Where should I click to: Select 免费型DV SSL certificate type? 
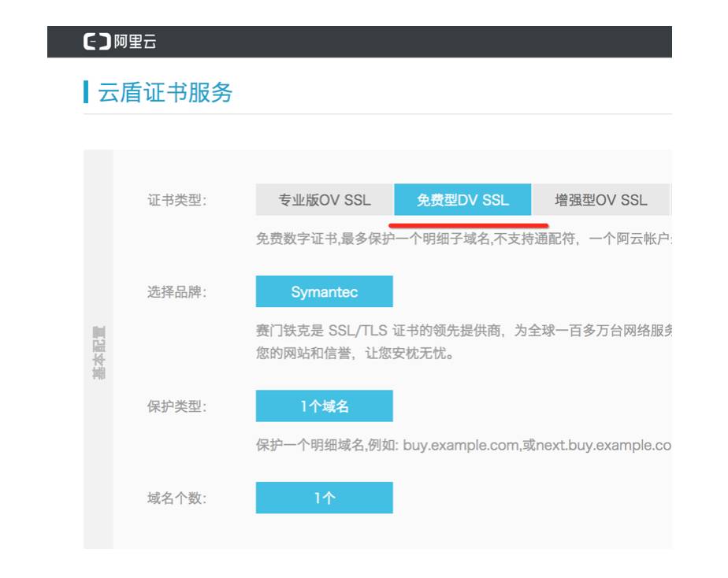coord(462,200)
